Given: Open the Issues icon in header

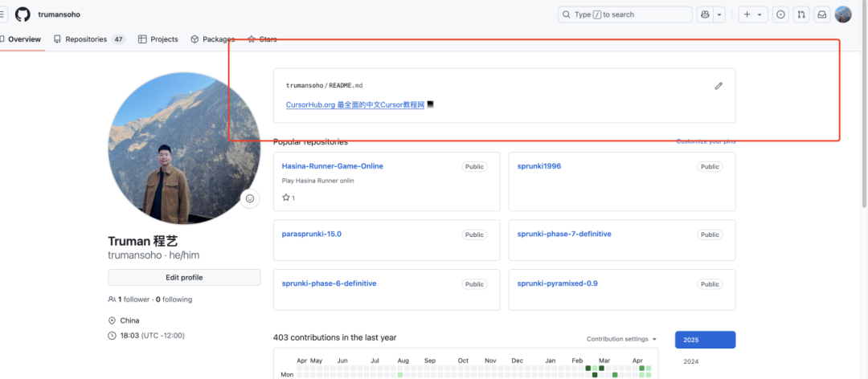Looking at the screenshot, I should pos(780,14).
